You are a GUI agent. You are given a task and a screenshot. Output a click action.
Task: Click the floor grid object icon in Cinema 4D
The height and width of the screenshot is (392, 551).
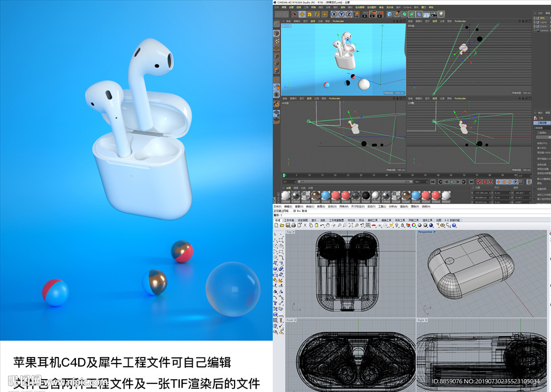pyautogui.click(x=426, y=14)
